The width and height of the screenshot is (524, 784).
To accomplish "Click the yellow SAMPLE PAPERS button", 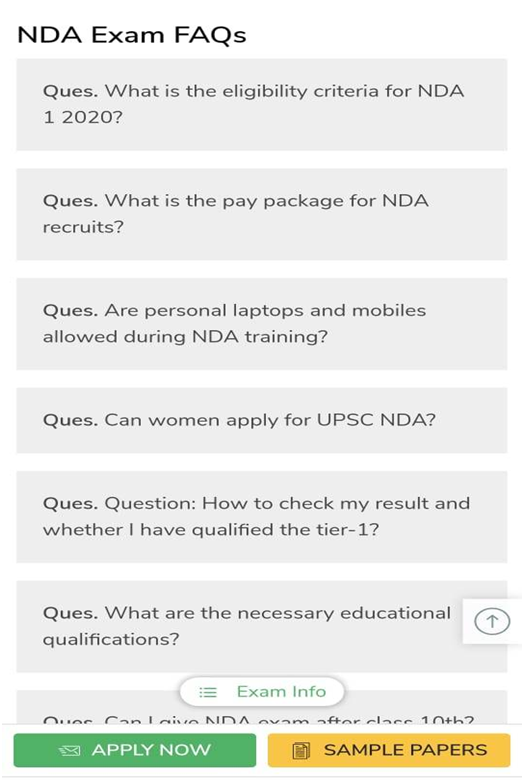I will 389,750.
